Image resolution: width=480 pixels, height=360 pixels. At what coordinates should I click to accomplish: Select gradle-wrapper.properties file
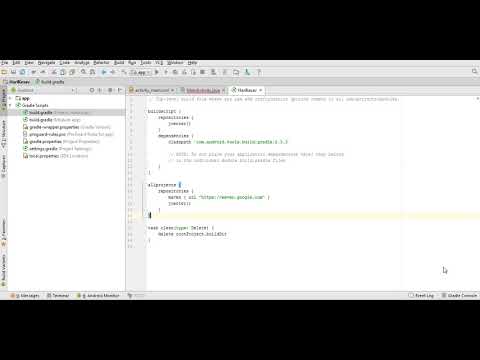[66, 127]
